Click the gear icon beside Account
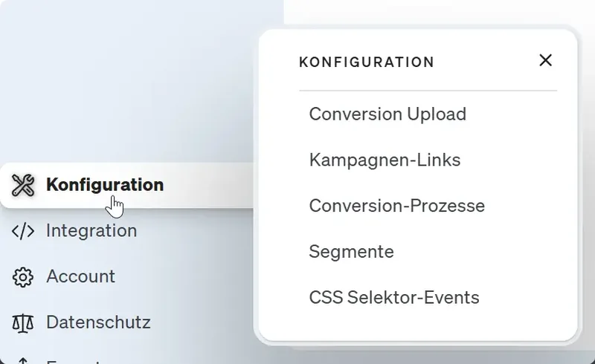The image size is (595, 364). tap(23, 277)
